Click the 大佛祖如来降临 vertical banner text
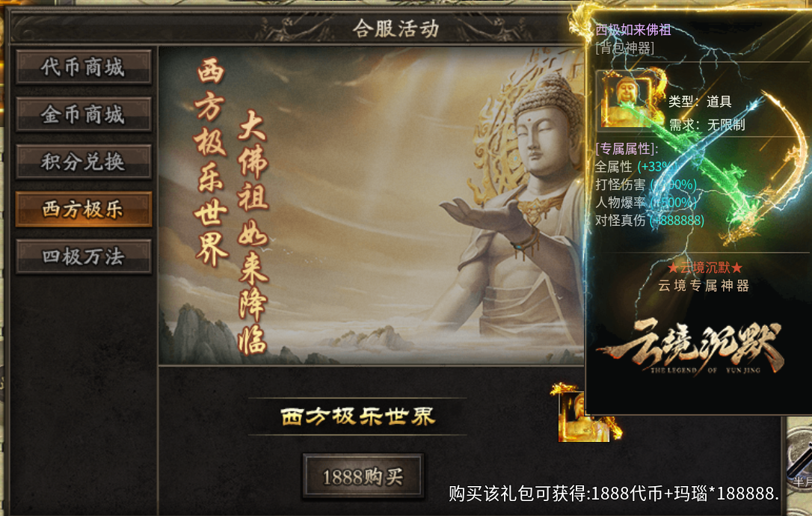The width and height of the screenshot is (812, 516). (x=252, y=232)
